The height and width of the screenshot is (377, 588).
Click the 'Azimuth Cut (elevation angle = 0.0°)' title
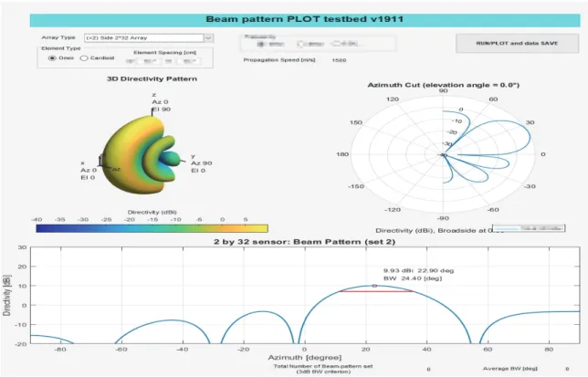click(443, 85)
